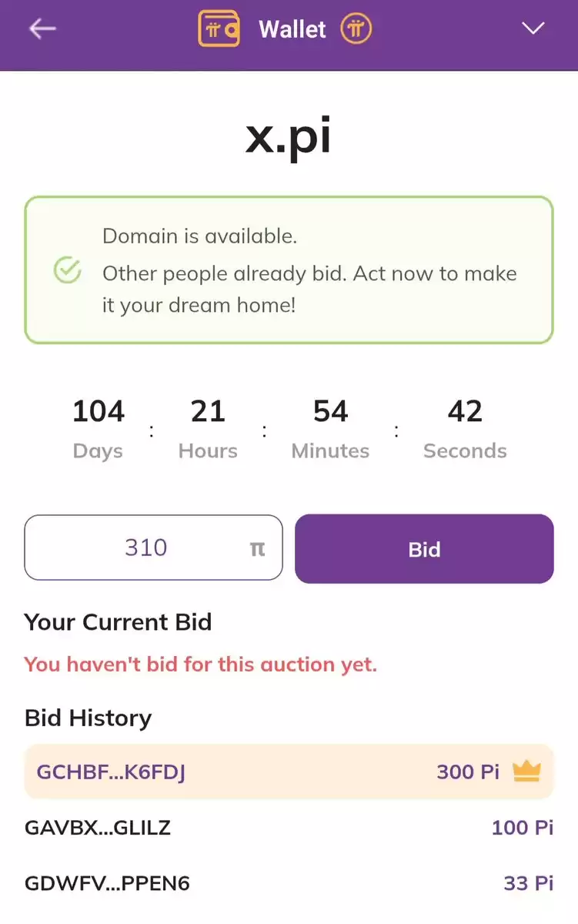Open the wallet icon in header
Image resolution: width=578 pixels, height=924 pixels.
pos(219,28)
